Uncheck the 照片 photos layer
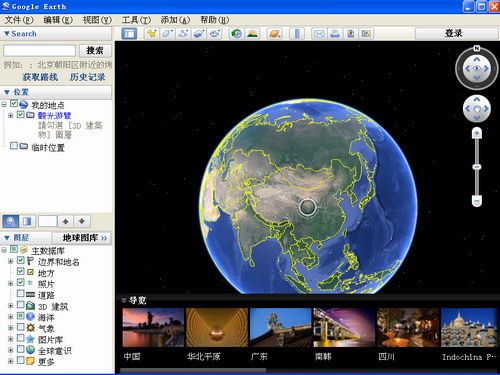 tap(21, 282)
